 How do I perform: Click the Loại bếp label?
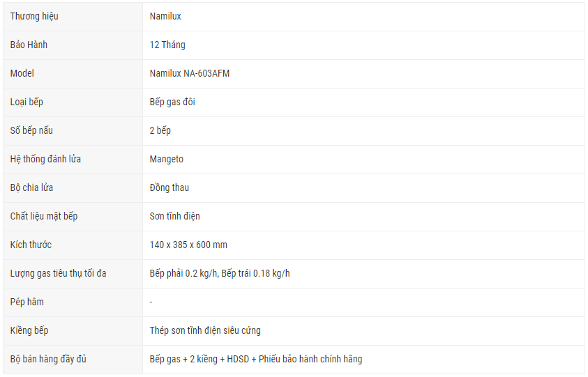pyautogui.click(x=27, y=102)
